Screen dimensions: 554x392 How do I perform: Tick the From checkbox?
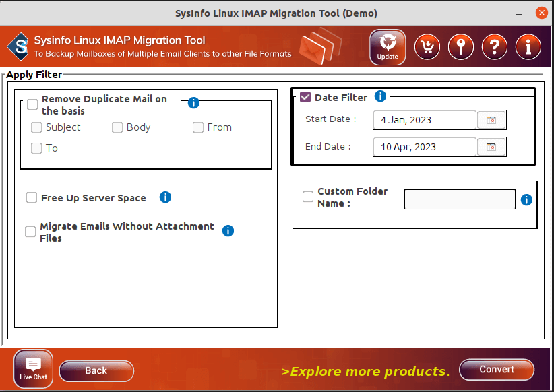(x=198, y=127)
